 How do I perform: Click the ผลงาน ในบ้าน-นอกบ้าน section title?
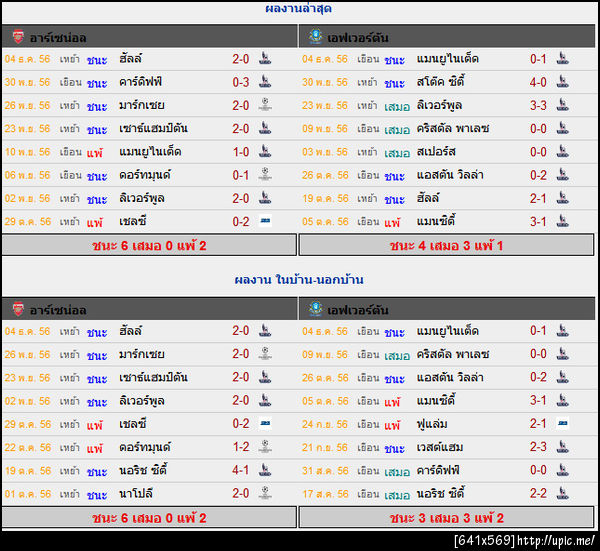(x=299, y=279)
